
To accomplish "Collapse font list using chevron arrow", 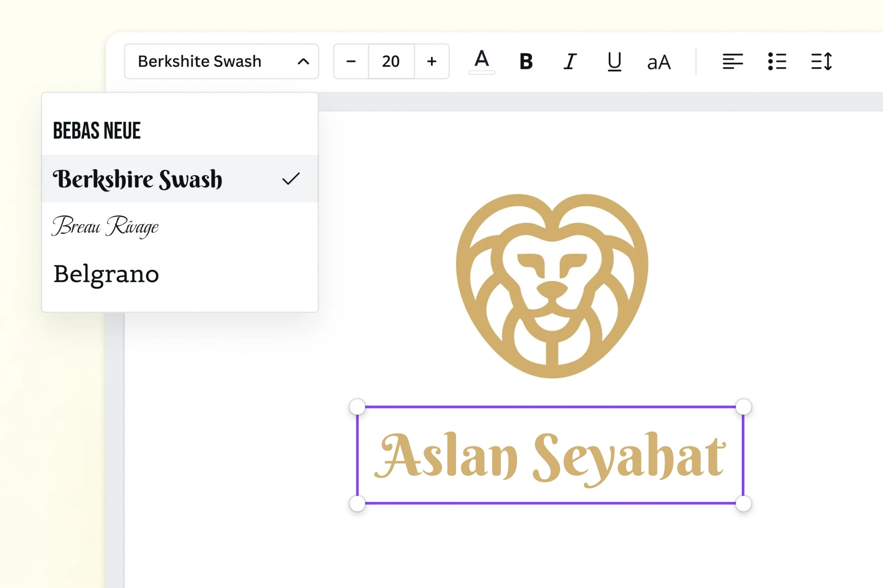I will click(x=303, y=61).
